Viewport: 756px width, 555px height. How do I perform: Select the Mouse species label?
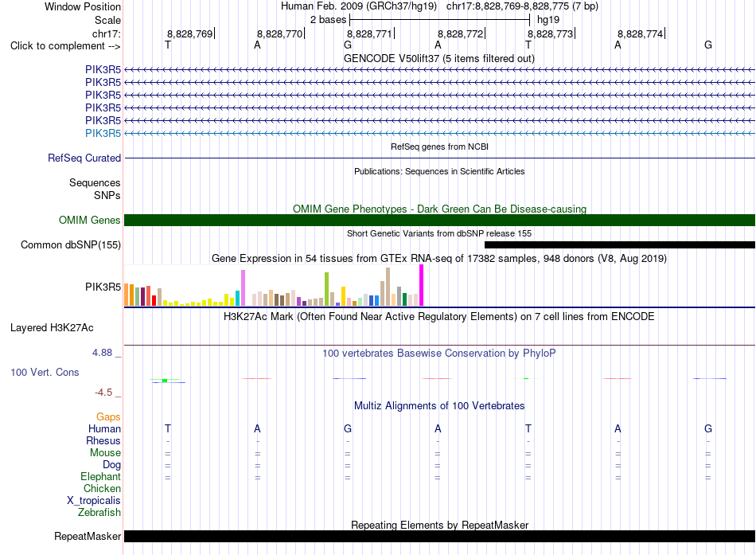(105, 453)
